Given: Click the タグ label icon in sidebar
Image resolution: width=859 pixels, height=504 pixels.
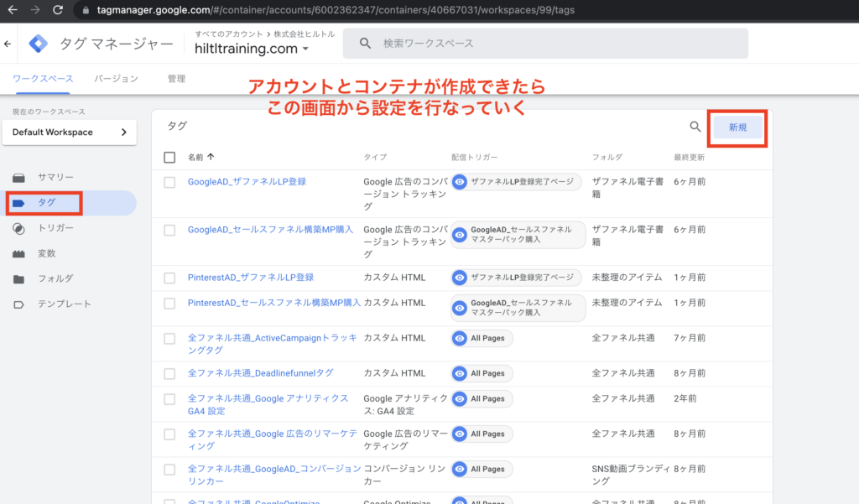Looking at the screenshot, I should point(18,203).
